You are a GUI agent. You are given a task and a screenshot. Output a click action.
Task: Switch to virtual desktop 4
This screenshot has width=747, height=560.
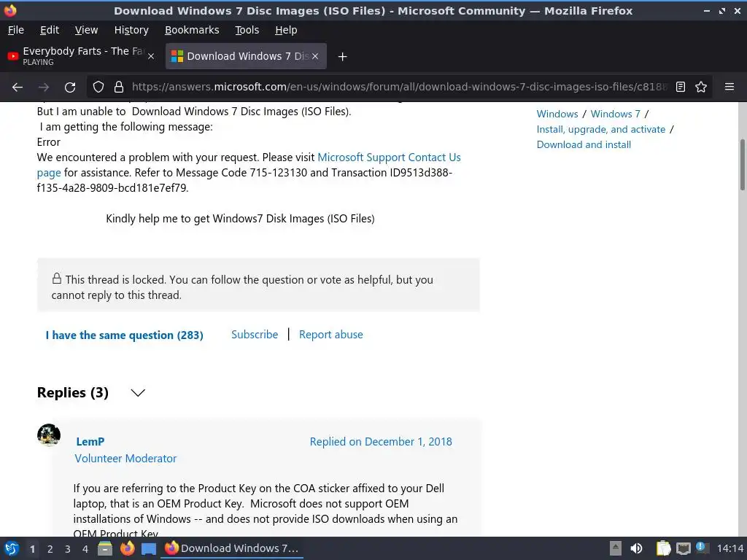pyautogui.click(x=85, y=549)
